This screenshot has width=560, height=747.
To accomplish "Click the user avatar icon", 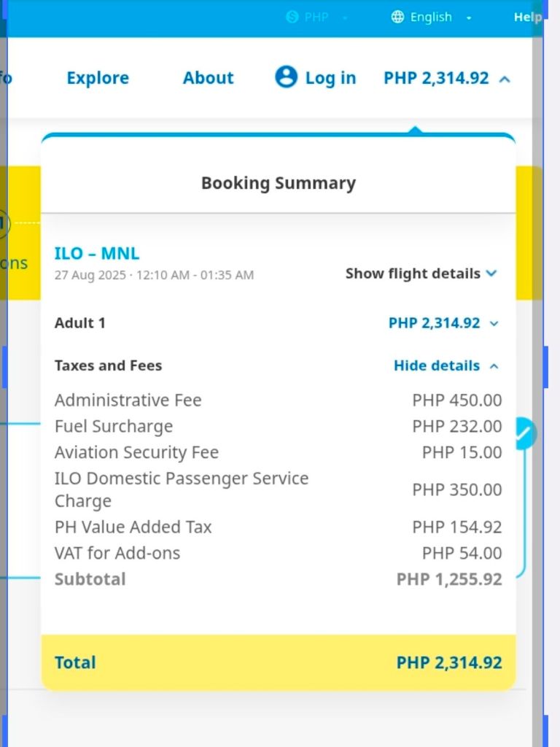I will (x=286, y=77).
